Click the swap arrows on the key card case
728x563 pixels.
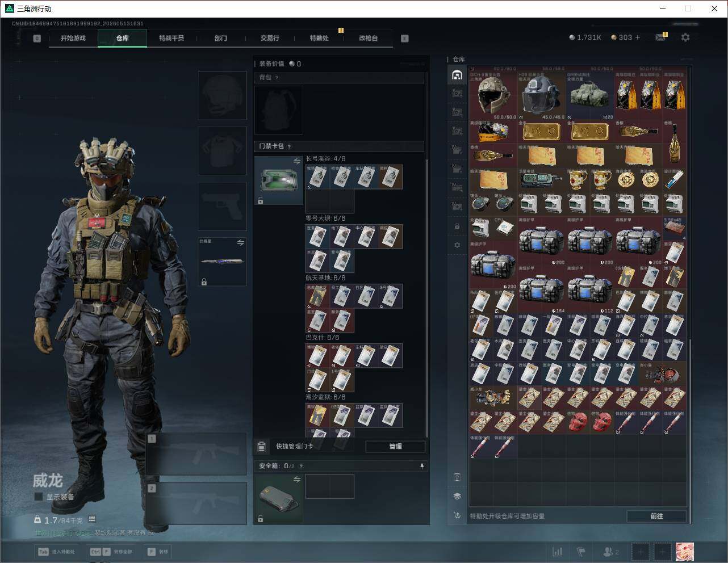click(296, 162)
